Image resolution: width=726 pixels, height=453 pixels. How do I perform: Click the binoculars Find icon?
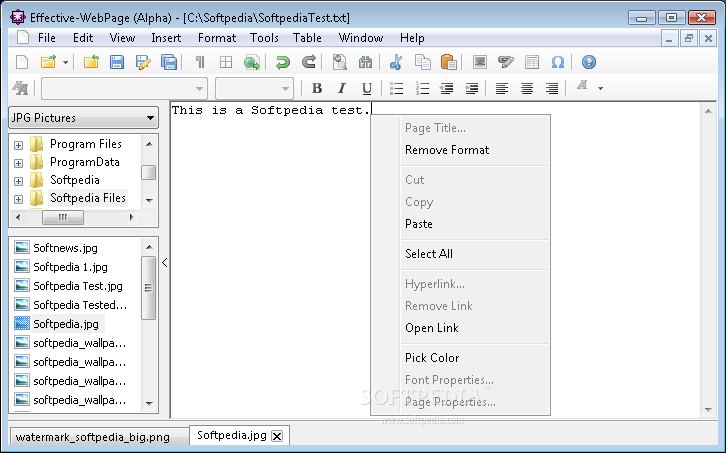pos(365,62)
